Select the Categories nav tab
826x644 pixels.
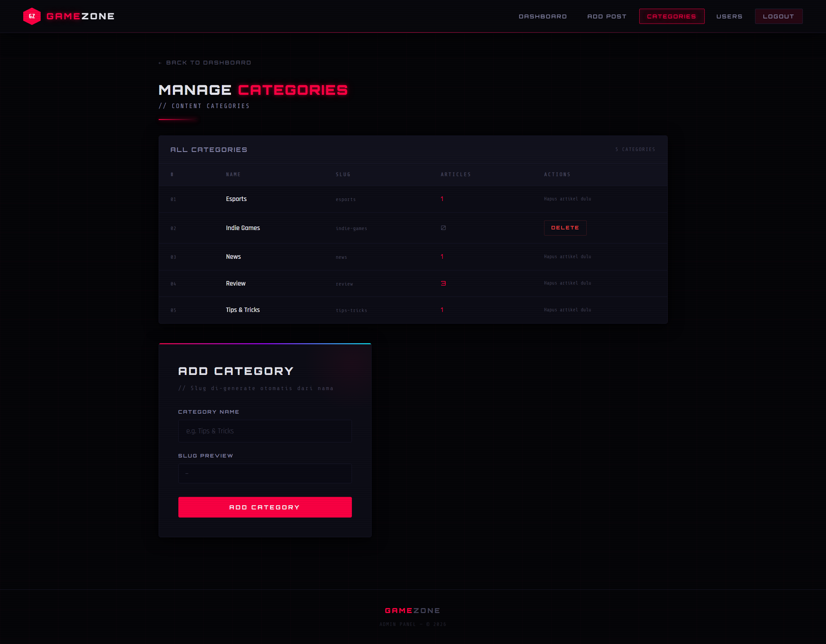(x=672, y=16)
